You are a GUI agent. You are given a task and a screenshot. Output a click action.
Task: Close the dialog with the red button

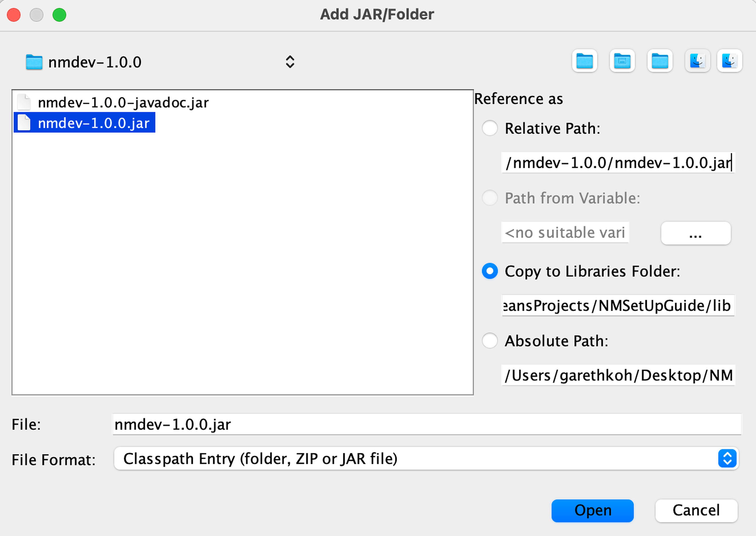(x=14, y=15)
